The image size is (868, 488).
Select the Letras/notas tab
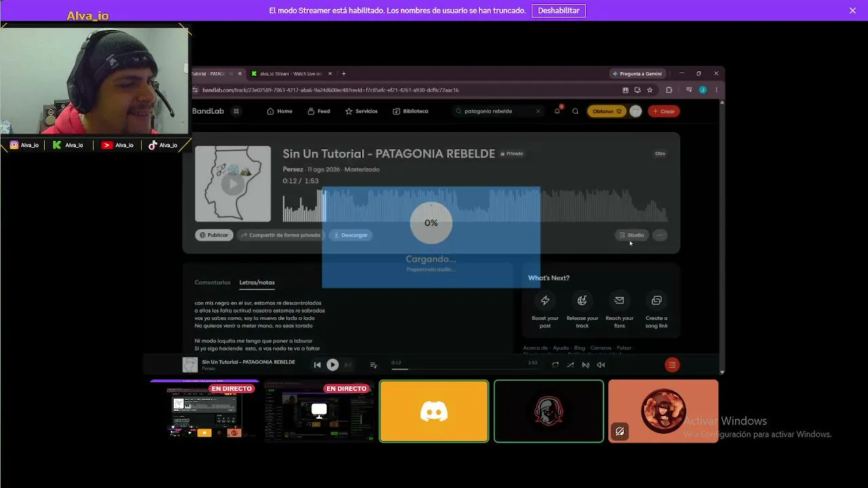pos(257,283)
